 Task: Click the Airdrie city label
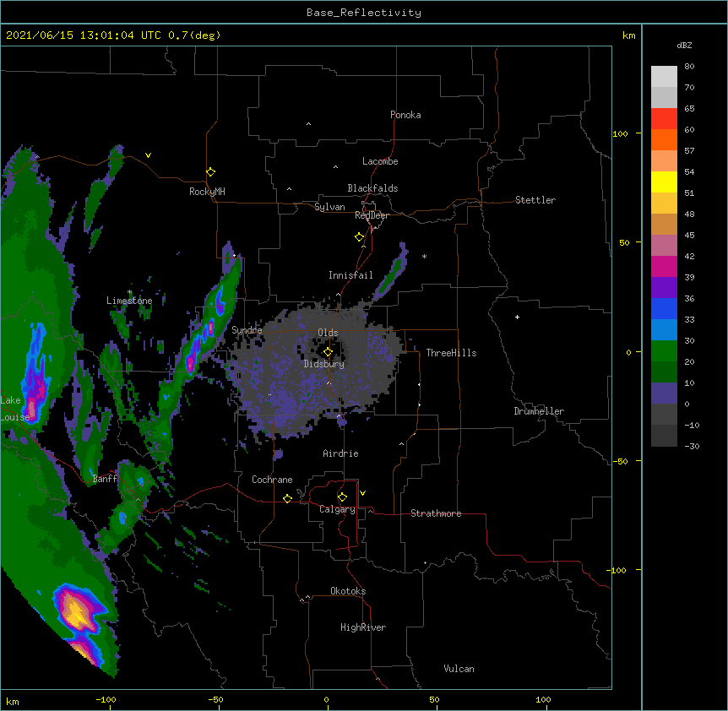coord(341,453)
